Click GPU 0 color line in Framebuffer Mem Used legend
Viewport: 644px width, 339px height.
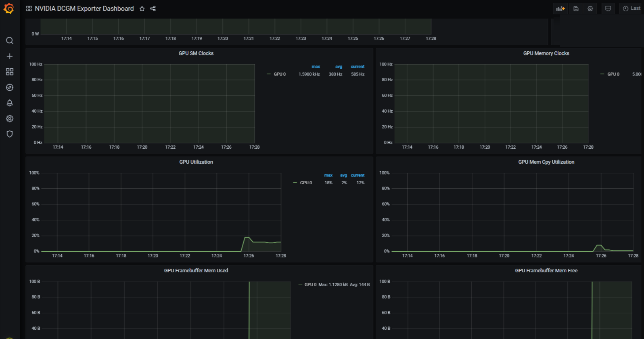[x=300, y=285]
